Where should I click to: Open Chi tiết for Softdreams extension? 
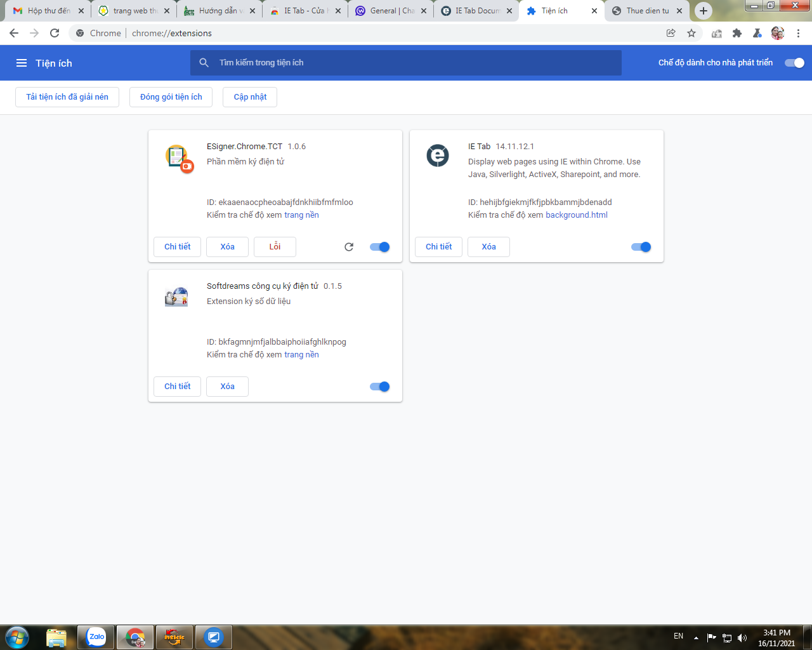[177, 387]
